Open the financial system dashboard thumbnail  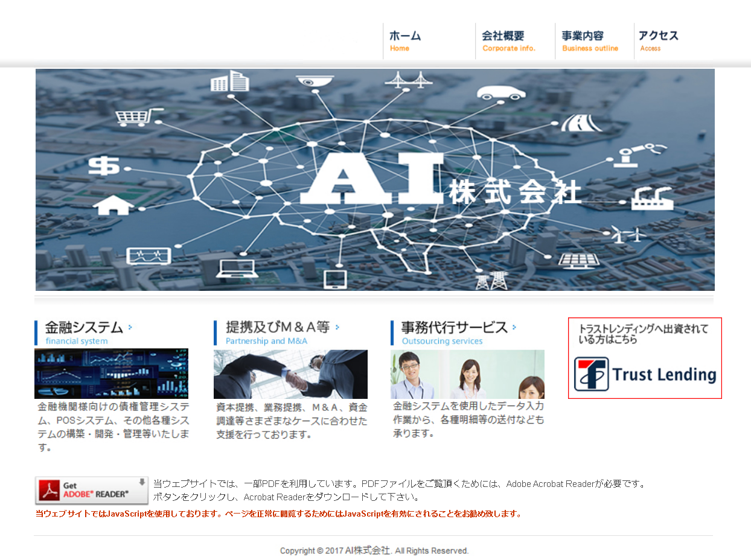click(x=111, y=374)
